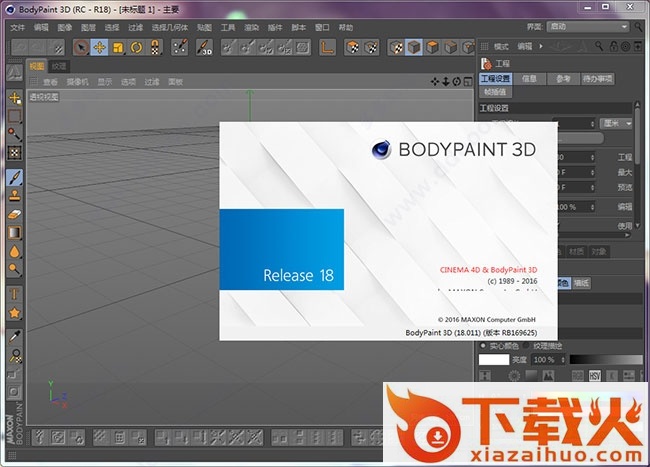Open the 选择几何体 menu
The height and width of the screenshot is (467, 650).
[170, 27]
